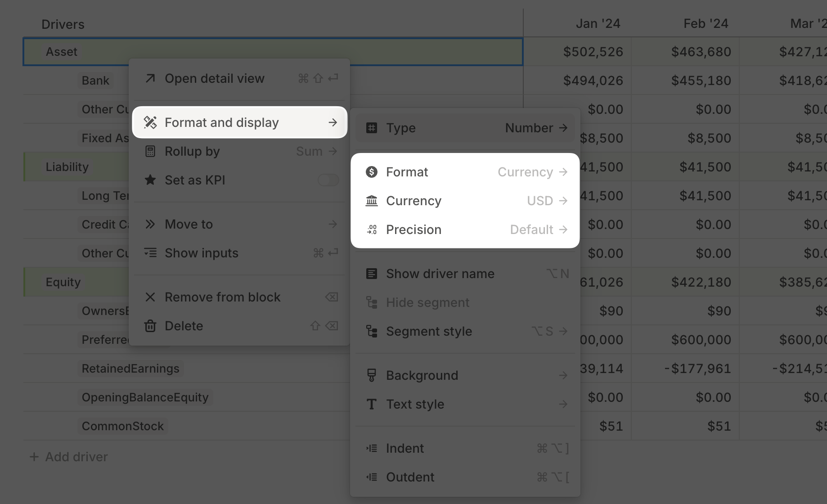The height and width of the screenshot is (504, 827).
Task: Toggle the Set as KPI switch
Action: (328, 180)
